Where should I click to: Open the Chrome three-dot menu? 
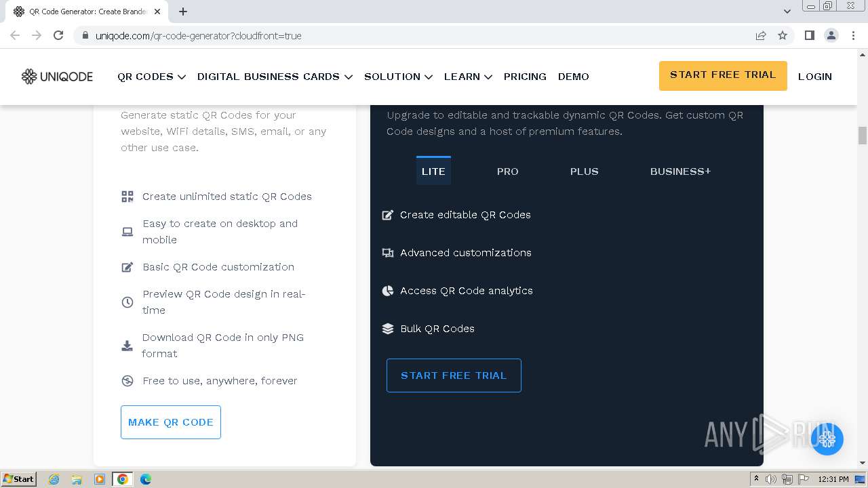click(x=852, y=35)
